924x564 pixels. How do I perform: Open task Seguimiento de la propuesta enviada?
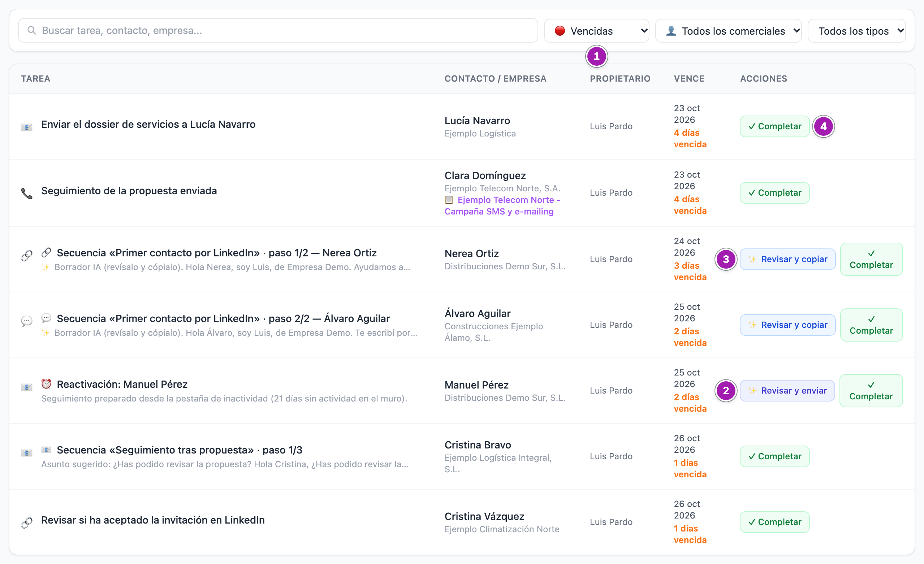(x=129, y=191)
